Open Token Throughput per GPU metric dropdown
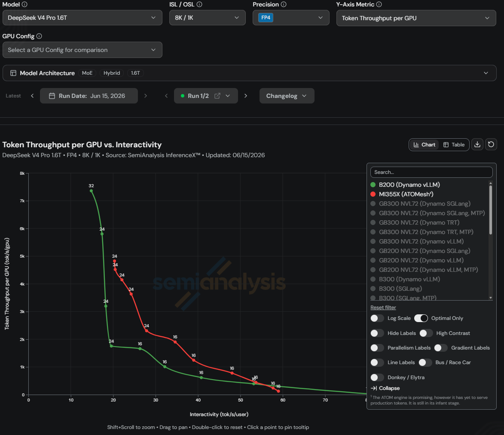 (416, 18)
